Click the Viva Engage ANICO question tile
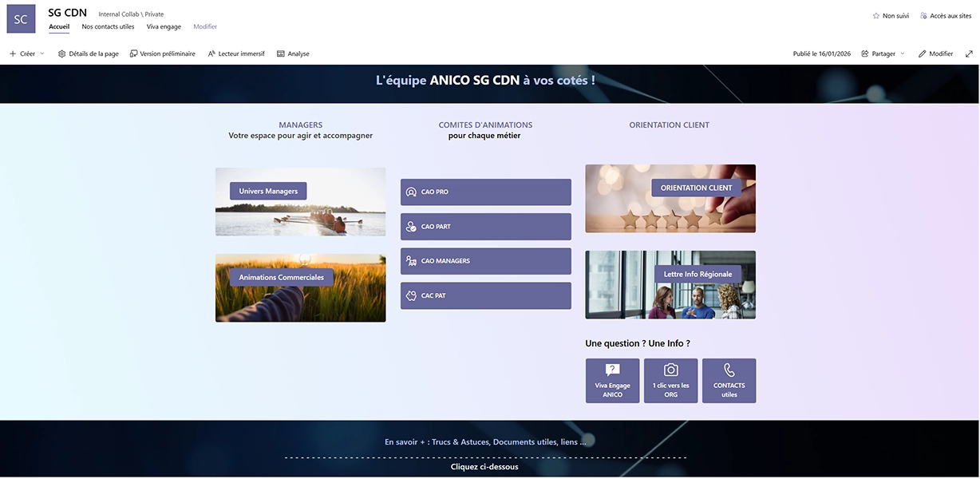The height and width of the screenshot is (479, 980). [612, 381]
